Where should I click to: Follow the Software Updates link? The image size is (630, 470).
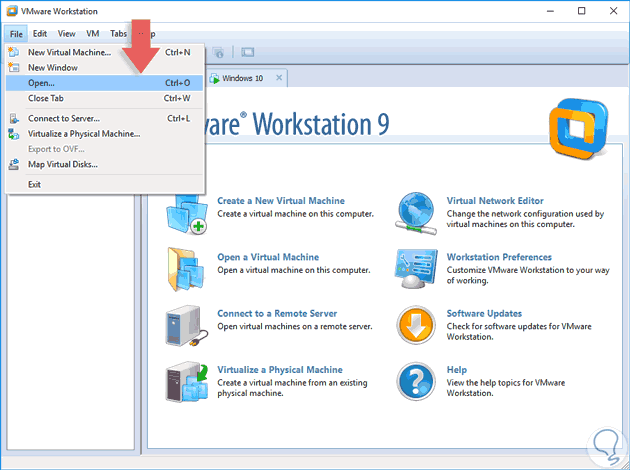pos(484,313)
